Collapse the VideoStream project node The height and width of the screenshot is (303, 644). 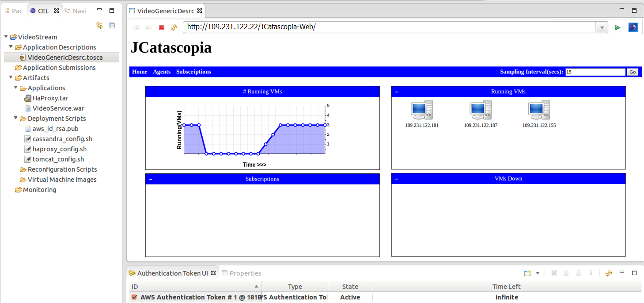(6, 37)
